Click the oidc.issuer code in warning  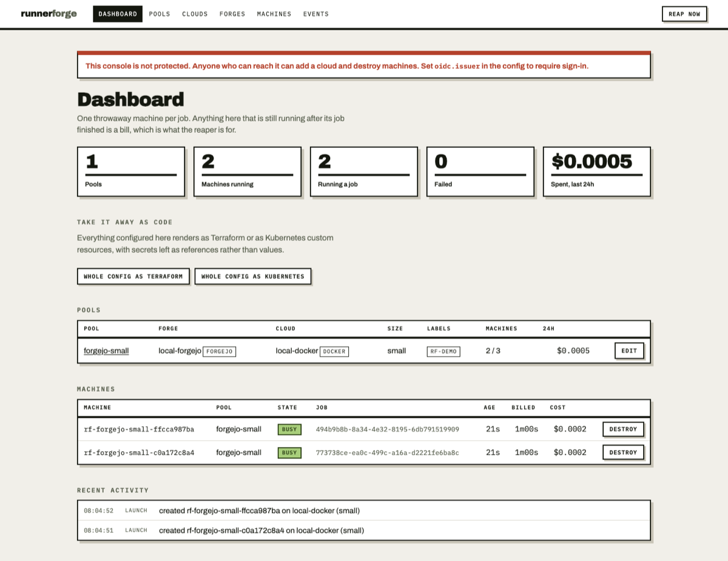click(x=457, y=66)
